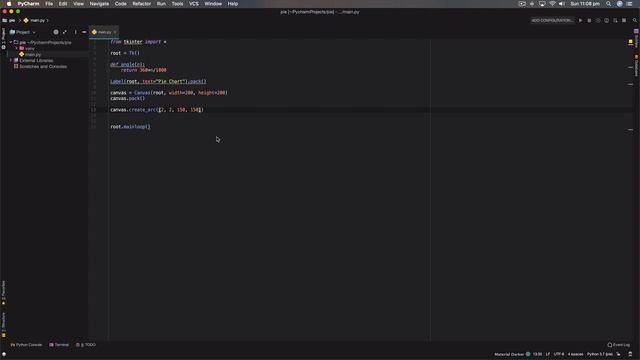The width and height of the screenshot is (640, 360).
Task: Select Scratches and Consoles item
Action: coord(43,67)
